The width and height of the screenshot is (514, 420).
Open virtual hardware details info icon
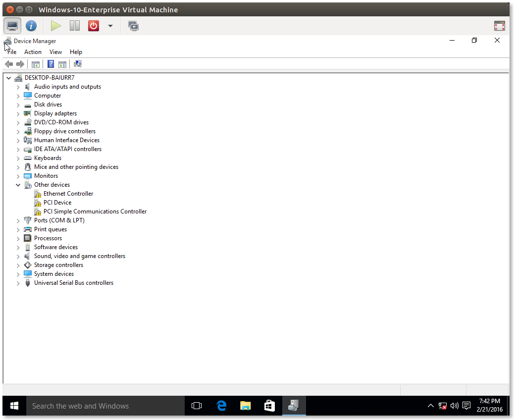click(31, 26)
